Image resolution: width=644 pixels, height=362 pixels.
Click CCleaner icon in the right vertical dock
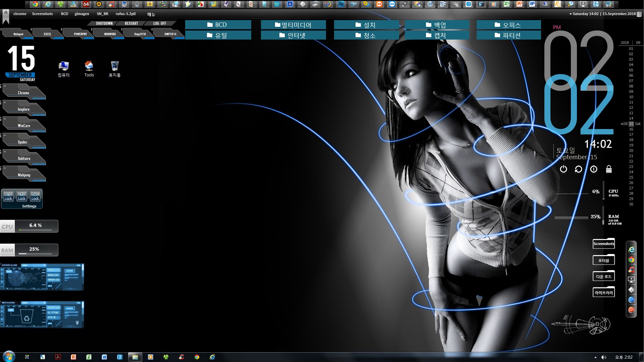click(x=631, y=269)
